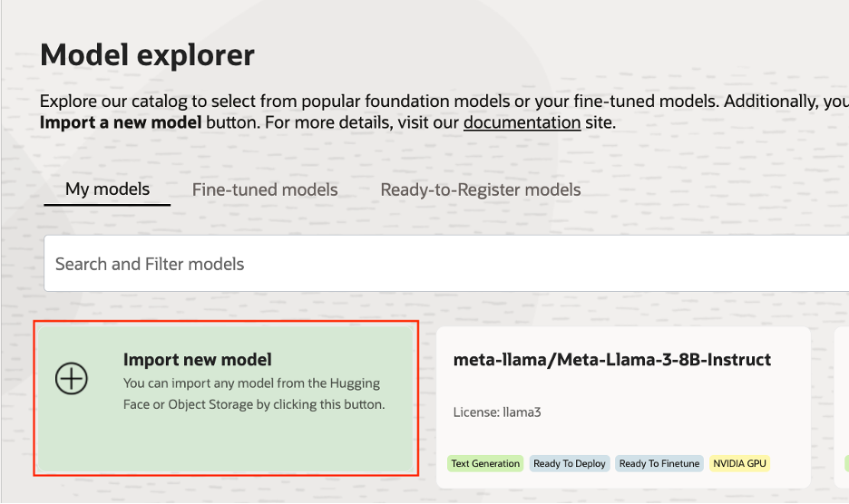Select the yellow NVIDIA GPU tag
This screenshot has width=849, height=504.
[740, 463]
